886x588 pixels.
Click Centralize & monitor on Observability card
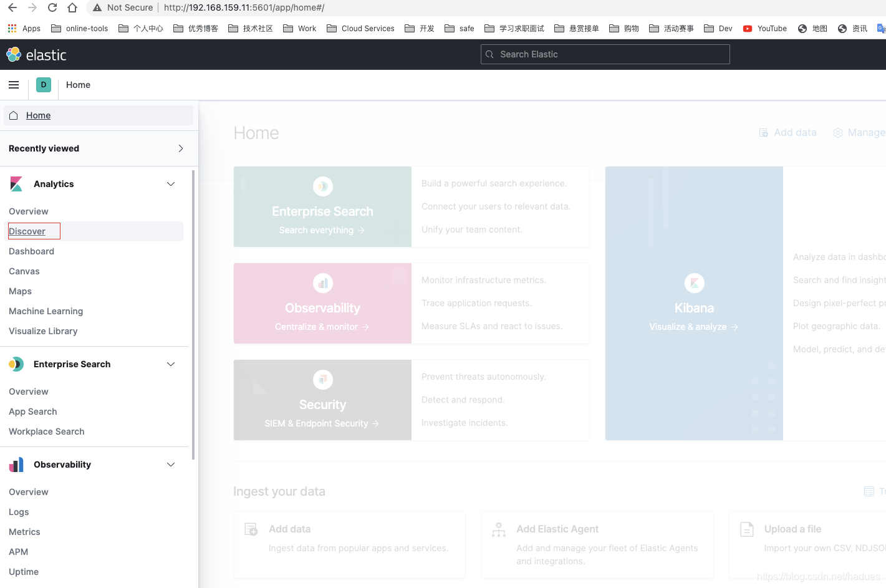[x=322, y=327]
